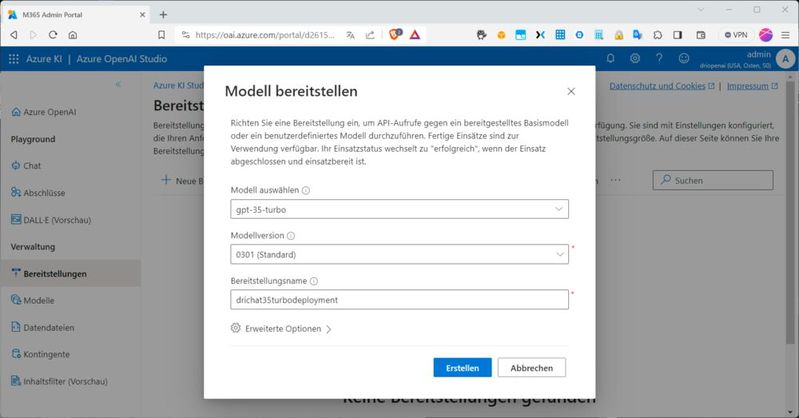Image resolution: width=799 pixels, height=418 pixels.
Task: Open the more options ellipsis
Action: click(616, 180)
